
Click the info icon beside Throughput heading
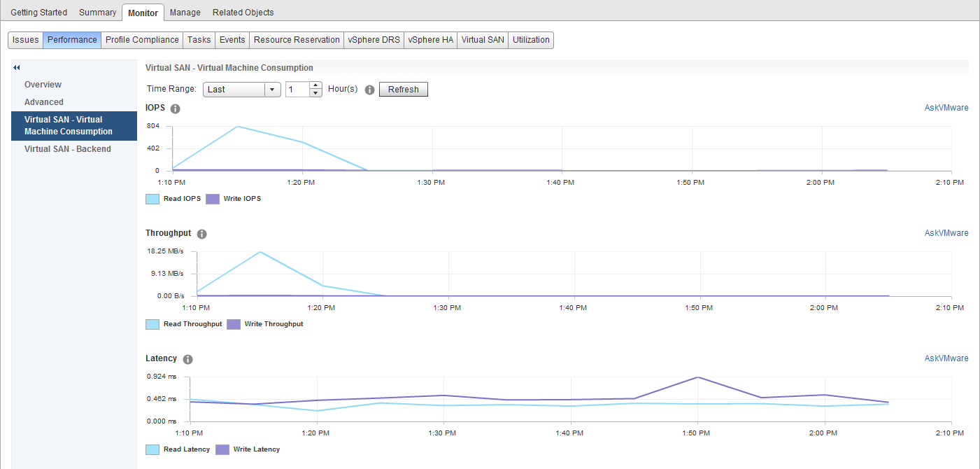point(202,234)
